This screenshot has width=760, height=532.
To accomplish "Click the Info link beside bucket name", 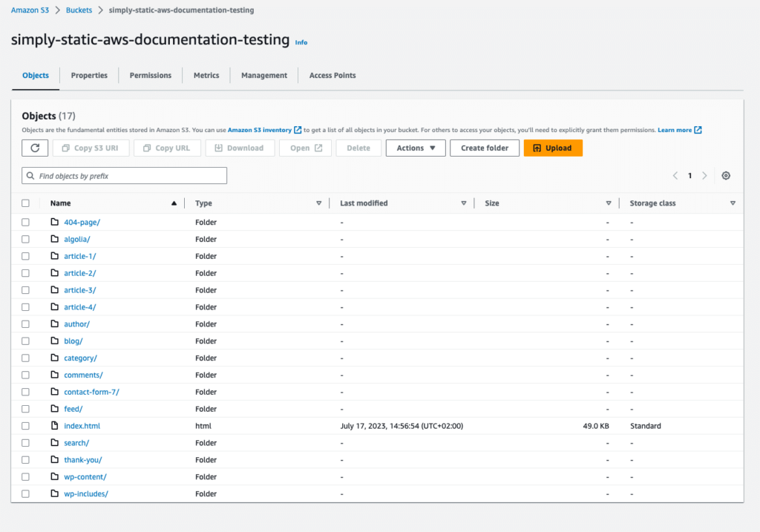I will point(301,42).
